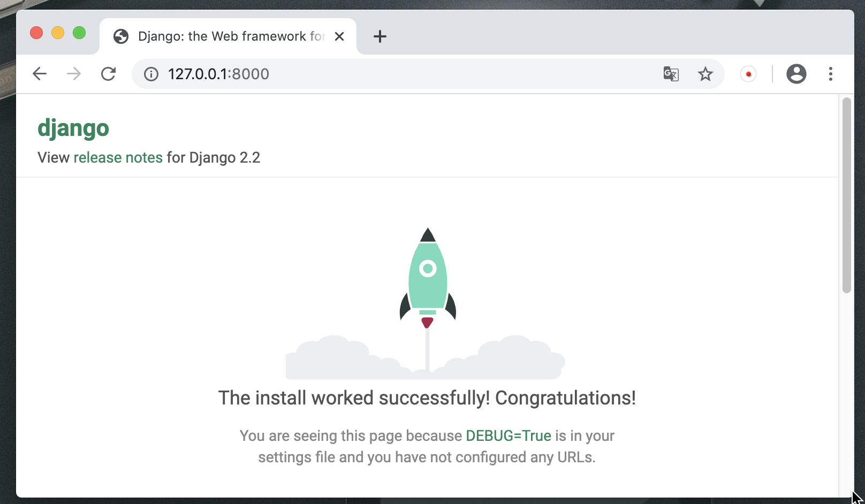
Task: Click 'settings file and you have not configured' text
Action: 392,457
